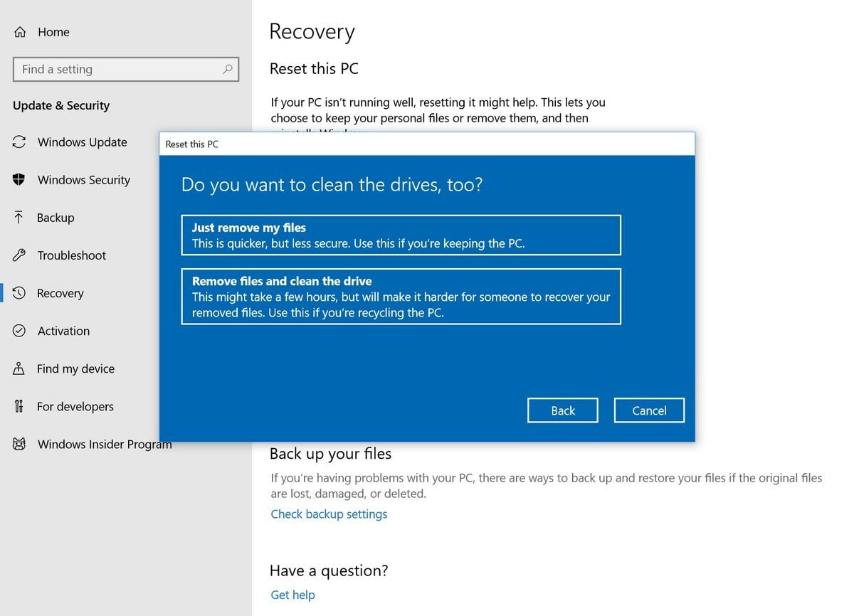The image size is (854, 616).
Task: Click the Home icon in sidebar
Action: pos(19,31)
